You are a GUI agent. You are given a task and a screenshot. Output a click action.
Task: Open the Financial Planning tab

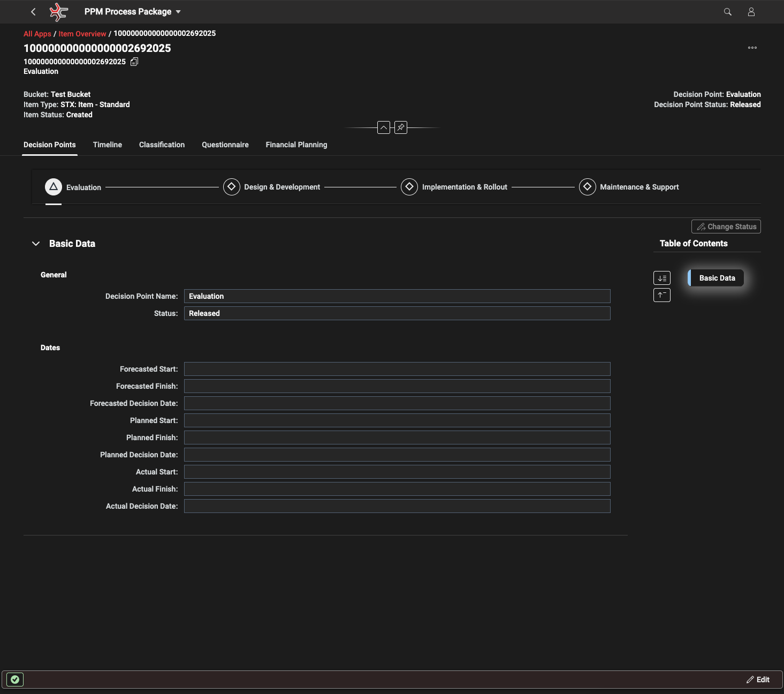click(296, 145)
